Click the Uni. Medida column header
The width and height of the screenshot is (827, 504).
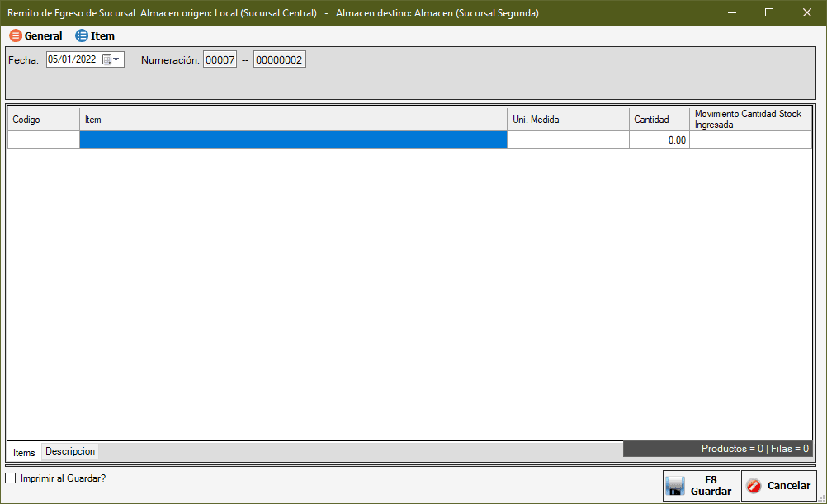tap(568, 120)
